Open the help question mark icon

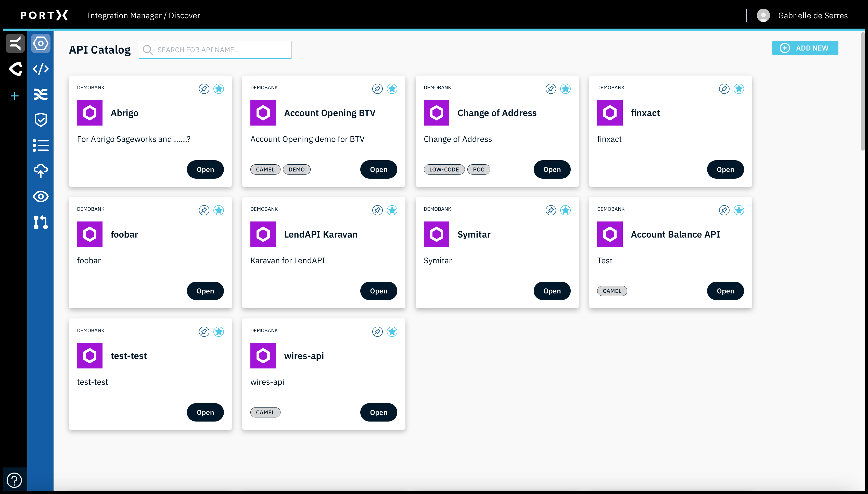pos(14,480)
